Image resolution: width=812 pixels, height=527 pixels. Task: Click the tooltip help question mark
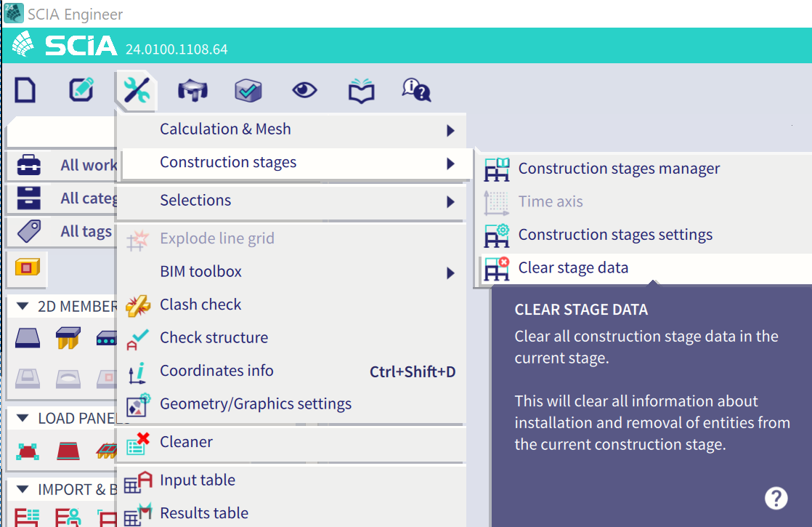776,498
